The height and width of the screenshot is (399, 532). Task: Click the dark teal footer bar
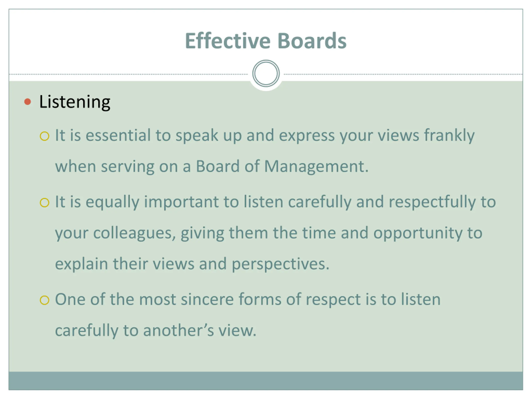266,381
